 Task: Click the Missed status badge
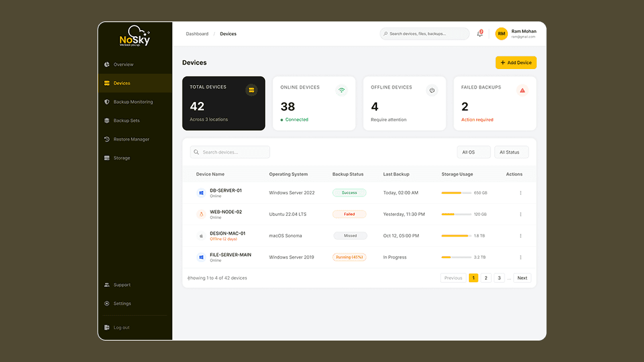pyautogui.click(x=350, y=235)
